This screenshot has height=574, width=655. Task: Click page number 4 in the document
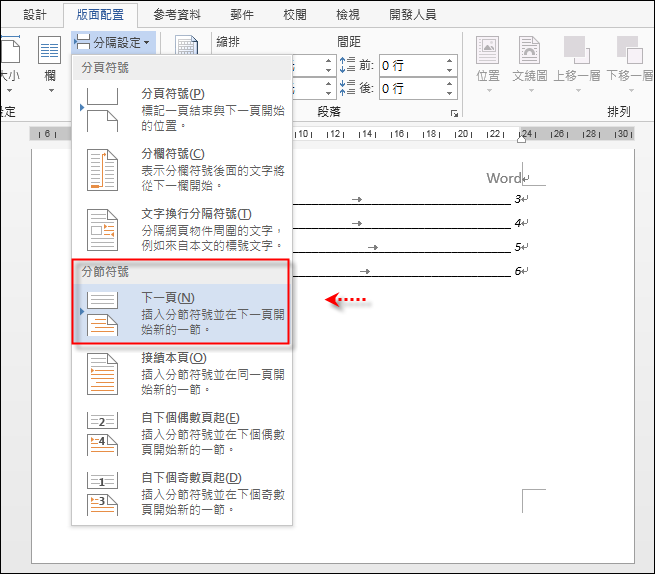[518, 223]
